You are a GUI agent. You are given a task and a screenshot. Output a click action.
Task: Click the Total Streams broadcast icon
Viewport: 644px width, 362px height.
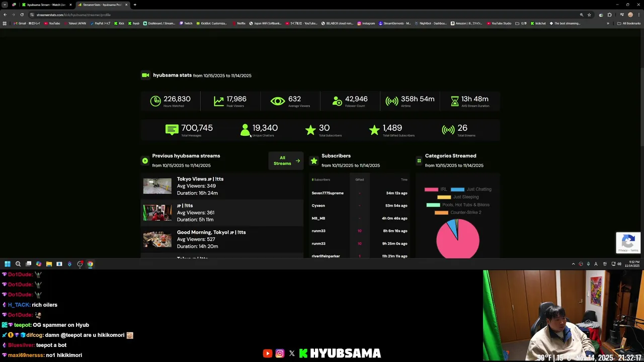click(448, 130)
